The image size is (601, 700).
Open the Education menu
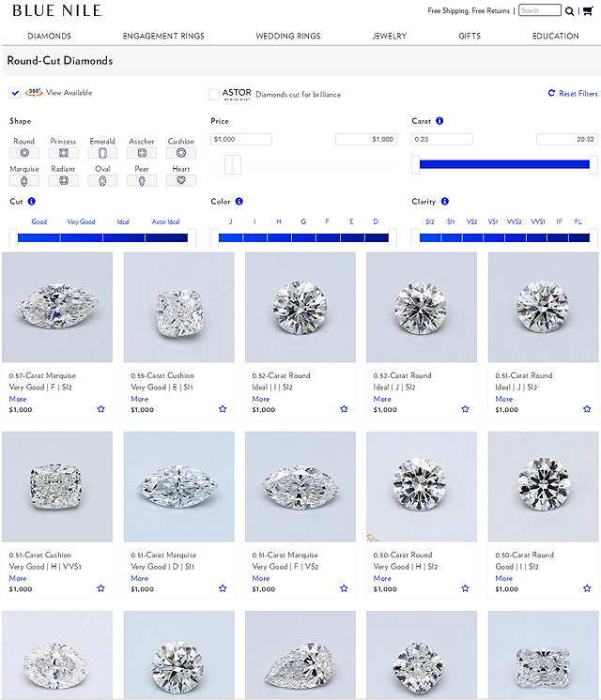(555, 36)
